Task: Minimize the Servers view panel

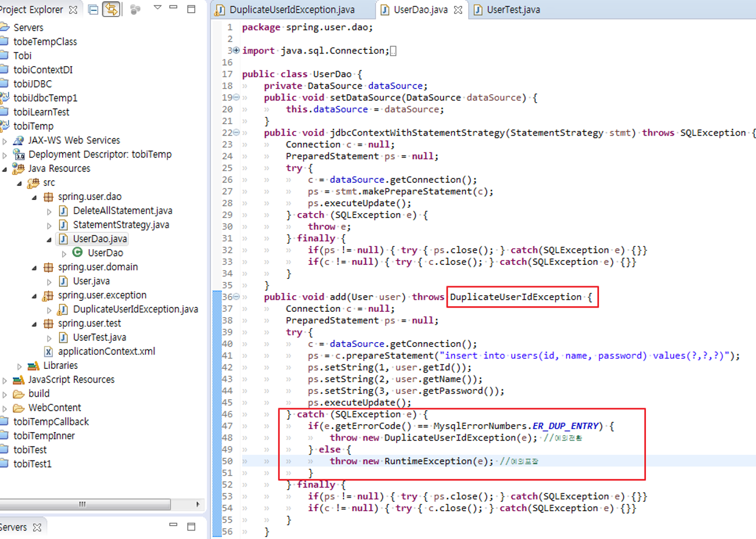Action: tap(174, 526)
